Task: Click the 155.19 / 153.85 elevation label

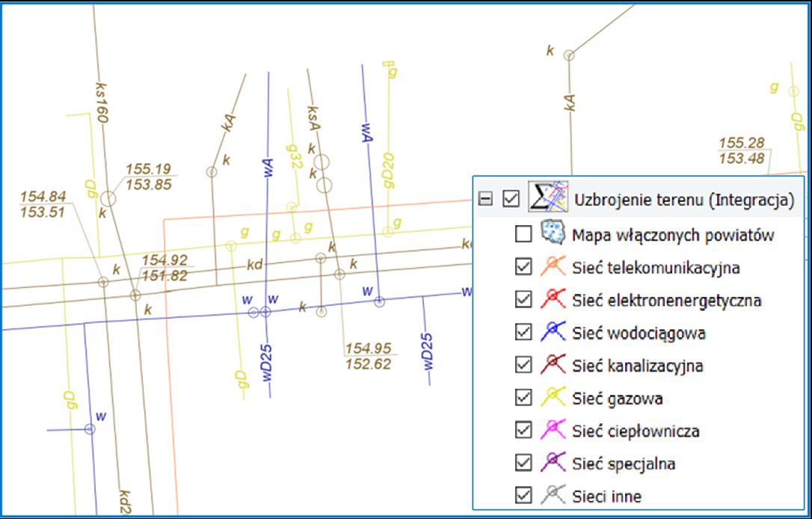Action: click(x=148, y=175)
